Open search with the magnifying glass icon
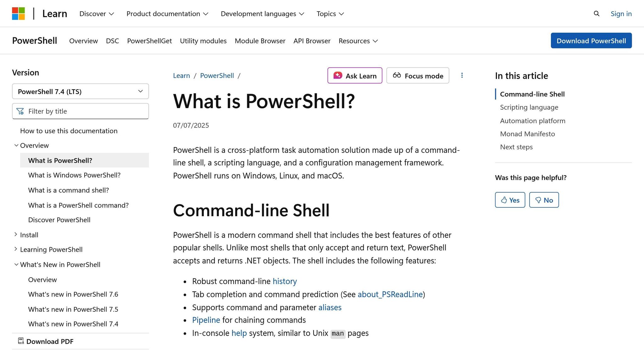The image size is (644, 362). tap(596, 14)
